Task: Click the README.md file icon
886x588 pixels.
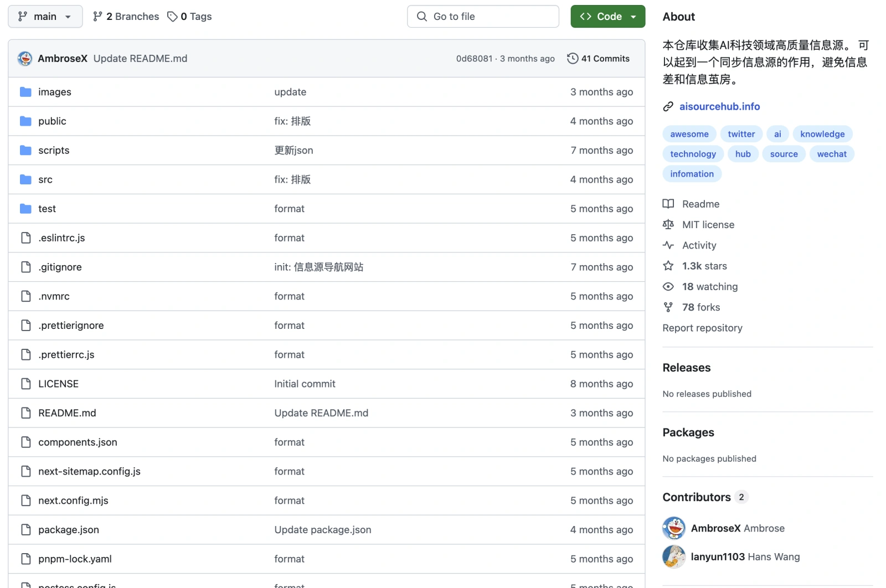Action: click(25, 413)
